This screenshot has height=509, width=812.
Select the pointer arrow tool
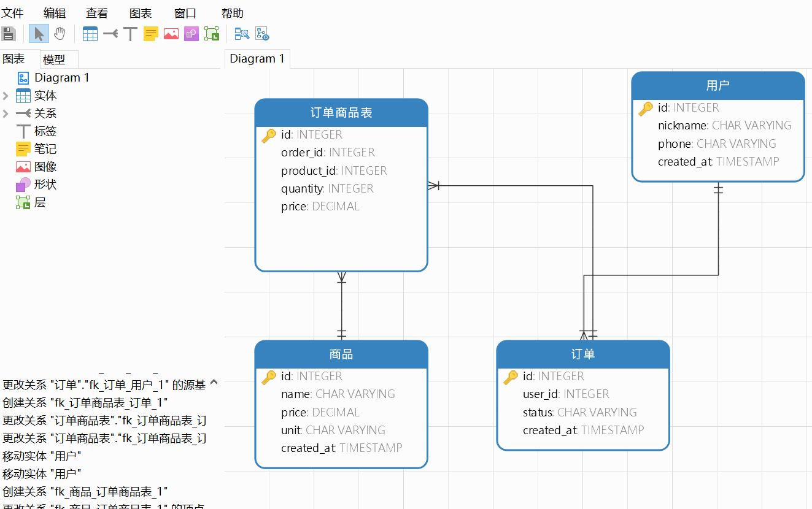click(x=39, y=34)
